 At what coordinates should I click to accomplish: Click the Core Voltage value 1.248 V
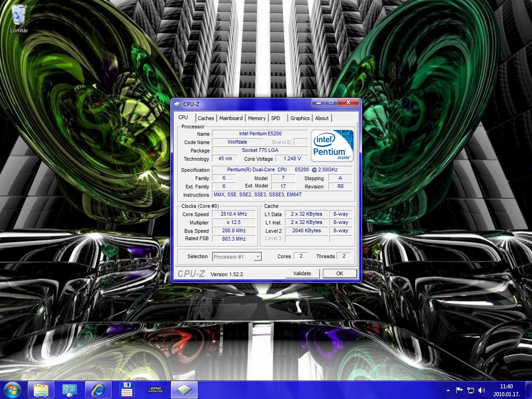[292, 158]
